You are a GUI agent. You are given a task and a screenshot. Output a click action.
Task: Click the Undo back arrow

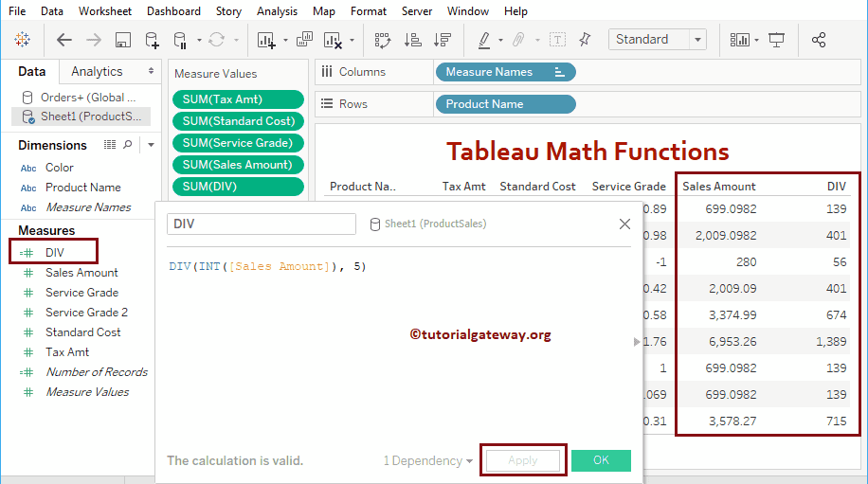coord(64,40)
